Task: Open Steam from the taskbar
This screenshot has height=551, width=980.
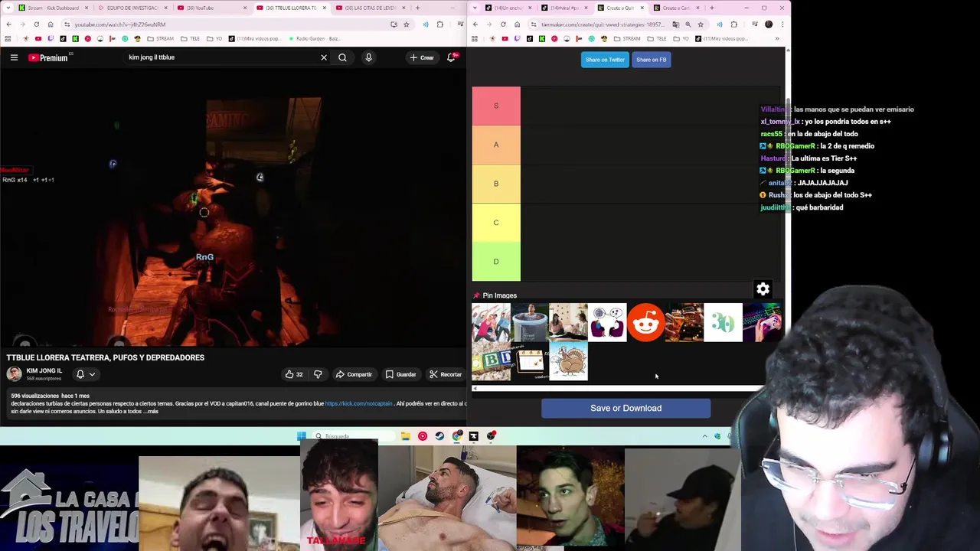Action: [x=439, y=436]
